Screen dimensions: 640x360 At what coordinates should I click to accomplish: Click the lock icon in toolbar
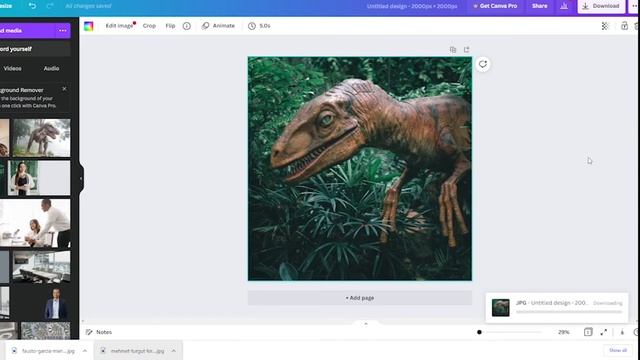pos(624,26)
